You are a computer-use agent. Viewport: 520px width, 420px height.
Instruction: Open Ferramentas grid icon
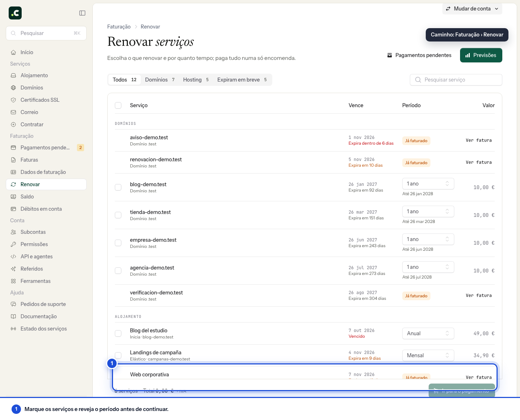click(13, 281)
